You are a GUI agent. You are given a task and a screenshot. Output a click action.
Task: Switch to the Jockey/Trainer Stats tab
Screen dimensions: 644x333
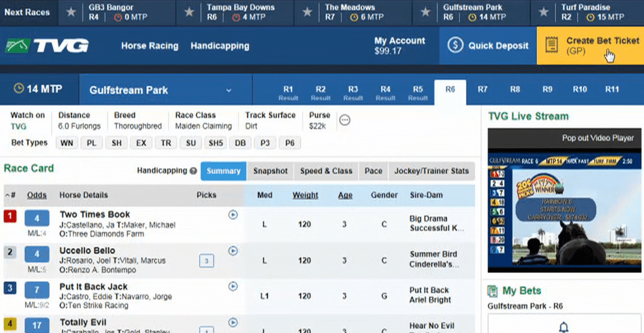(432, 171)
